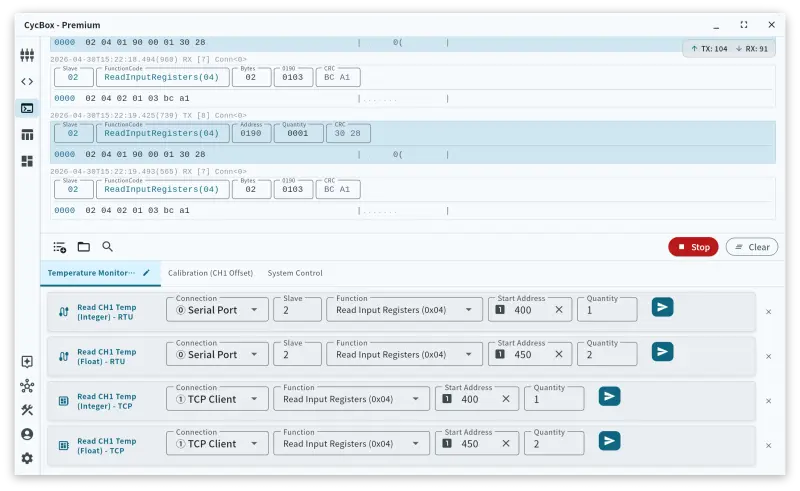Open the terminal console view in sidebar
The width and height of the screenshot is (800, 491).
[x=27, y=108]
